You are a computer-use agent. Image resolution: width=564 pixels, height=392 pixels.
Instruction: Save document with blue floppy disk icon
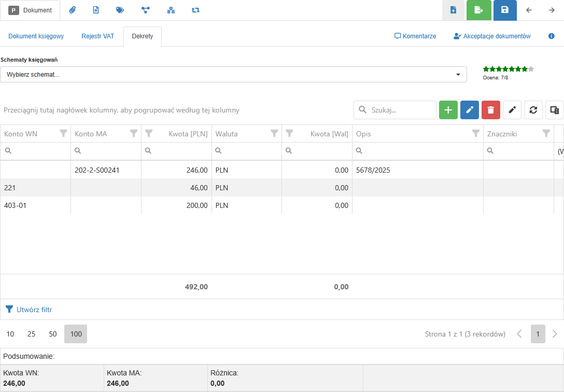[505, 10]
